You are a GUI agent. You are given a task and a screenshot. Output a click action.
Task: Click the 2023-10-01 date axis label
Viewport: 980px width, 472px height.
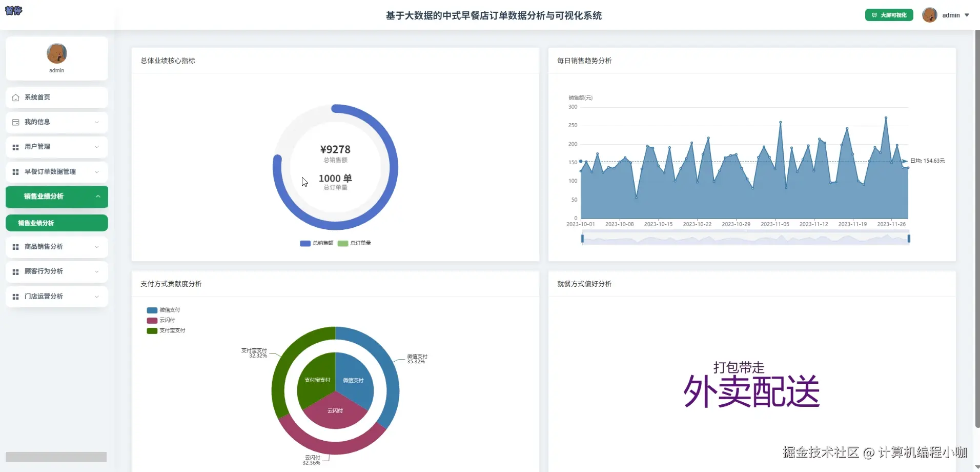pyautogui.click(x=581, y=224)
